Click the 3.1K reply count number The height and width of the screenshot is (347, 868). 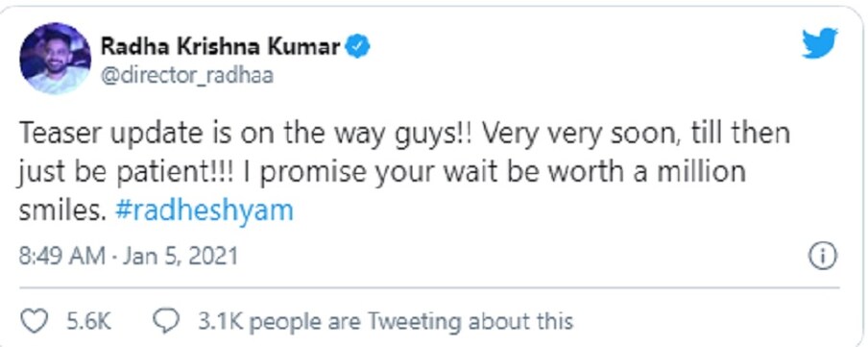(221, 321)
